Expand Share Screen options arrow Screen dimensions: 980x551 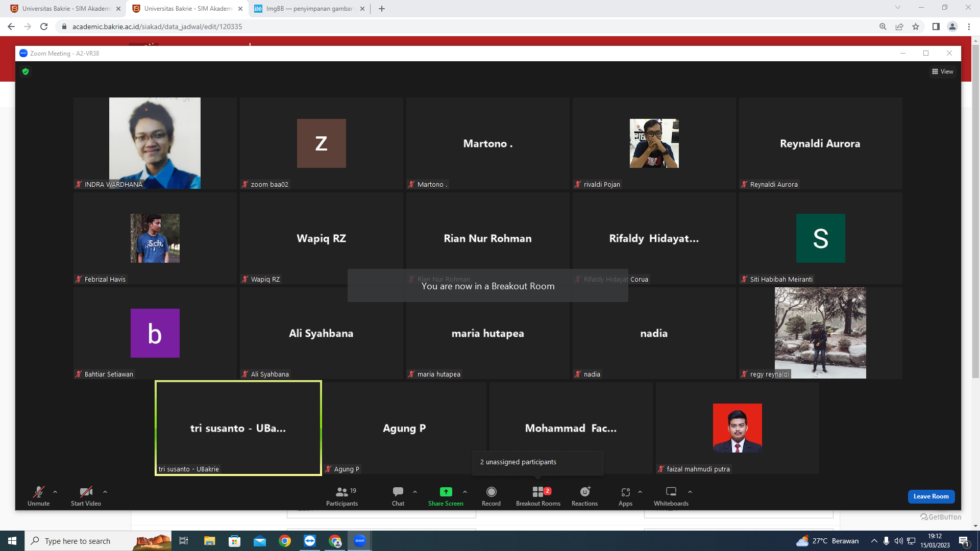click(x=465, y=492)
